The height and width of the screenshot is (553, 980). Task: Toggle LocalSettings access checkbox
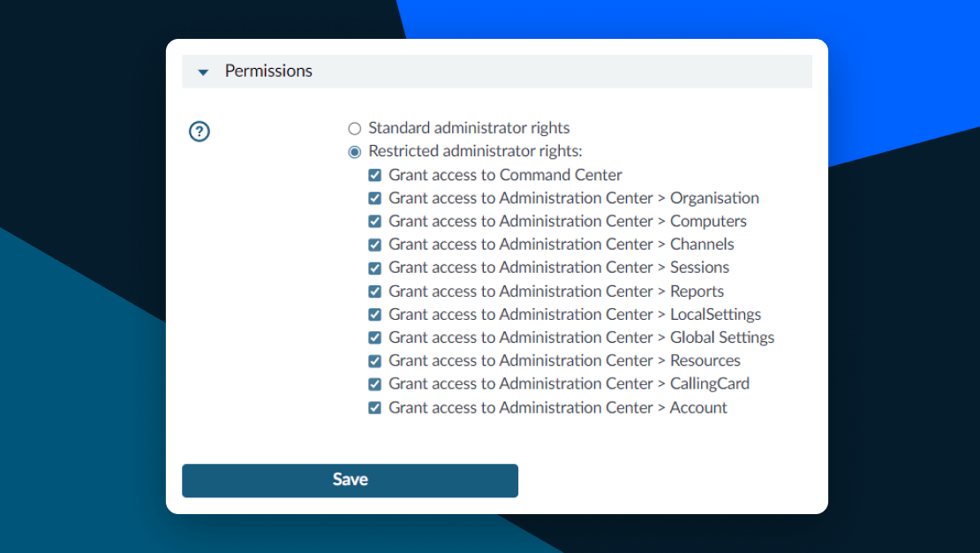point(374,314)
